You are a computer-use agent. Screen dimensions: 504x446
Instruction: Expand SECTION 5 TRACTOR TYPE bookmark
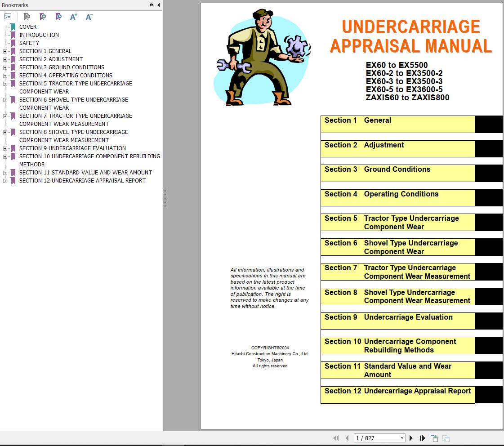[x=5, y=84]
